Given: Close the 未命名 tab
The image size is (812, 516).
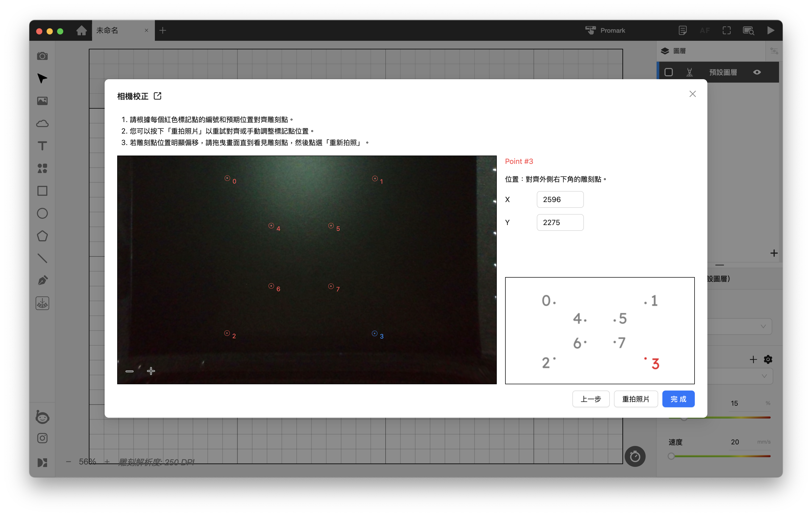Looking at the screenshot, I should tap(146, 30).
